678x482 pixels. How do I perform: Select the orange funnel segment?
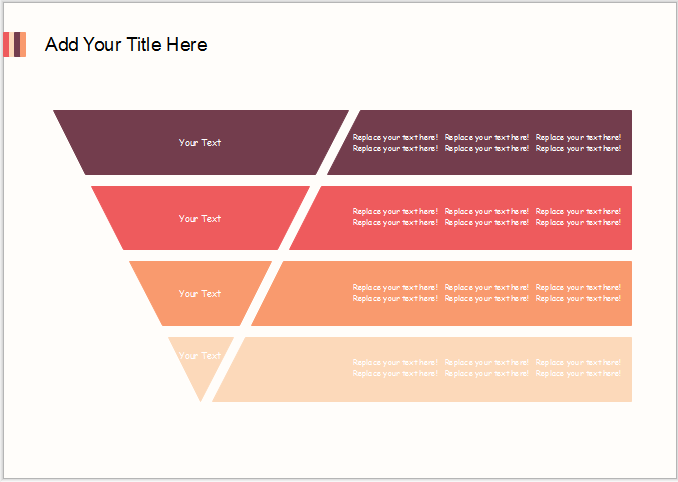pyautogui.click(x=200, y=293)
